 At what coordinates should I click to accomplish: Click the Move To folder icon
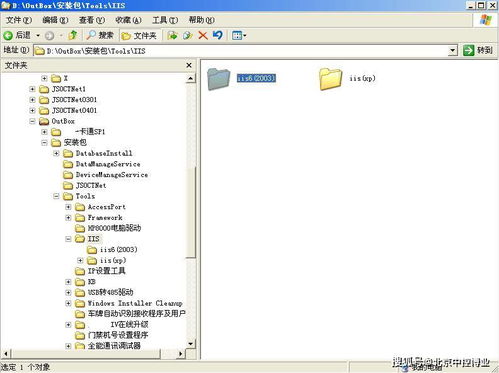click(x=172, y=35)
